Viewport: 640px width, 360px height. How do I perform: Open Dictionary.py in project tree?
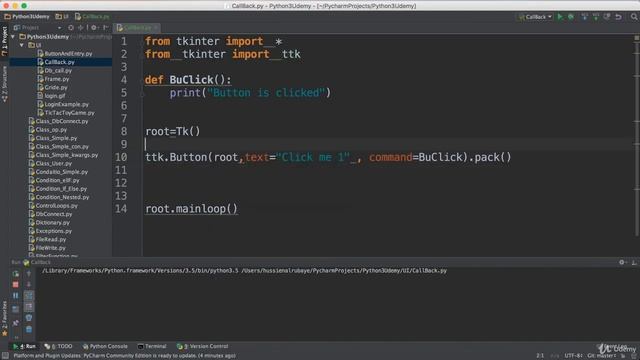[x=49, y=222]
